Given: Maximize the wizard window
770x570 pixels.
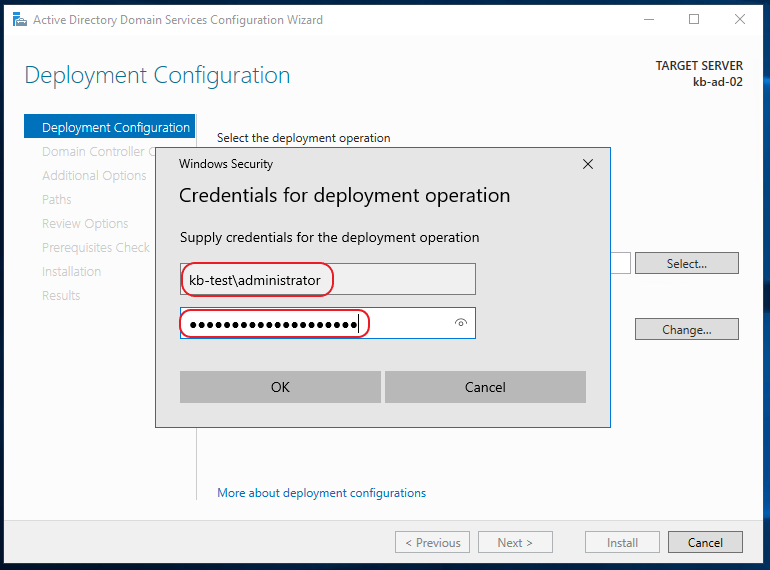Looking at the screenshot, I should point(694,19).
